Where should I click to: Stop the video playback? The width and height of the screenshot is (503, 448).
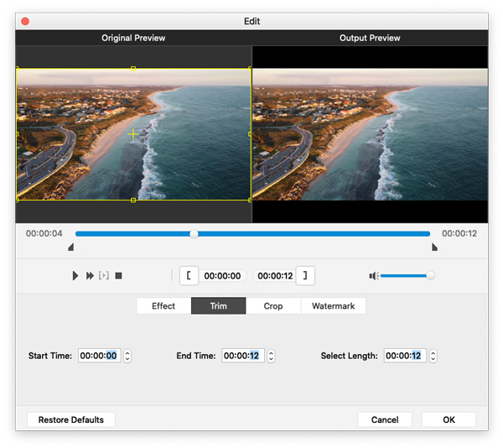pos(119,275)
